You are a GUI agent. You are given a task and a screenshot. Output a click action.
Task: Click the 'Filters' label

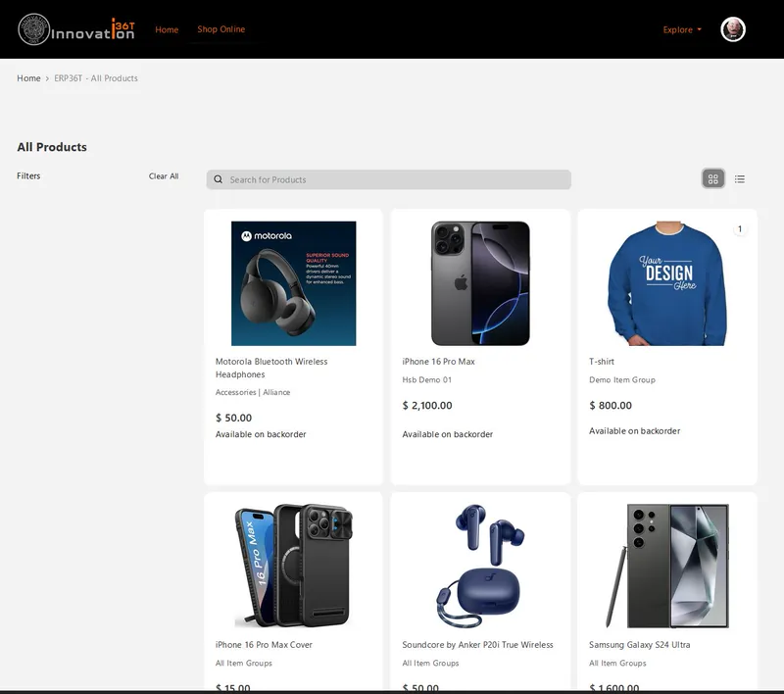pos(28,176)
